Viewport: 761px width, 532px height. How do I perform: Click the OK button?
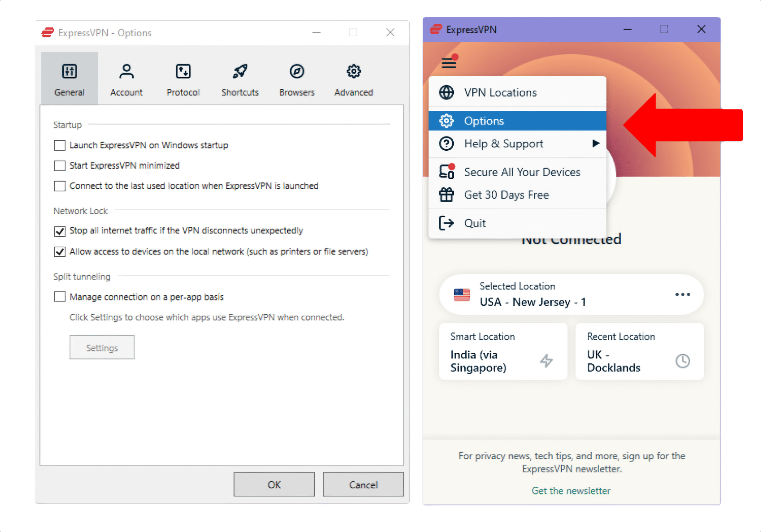tap(274, 484)
